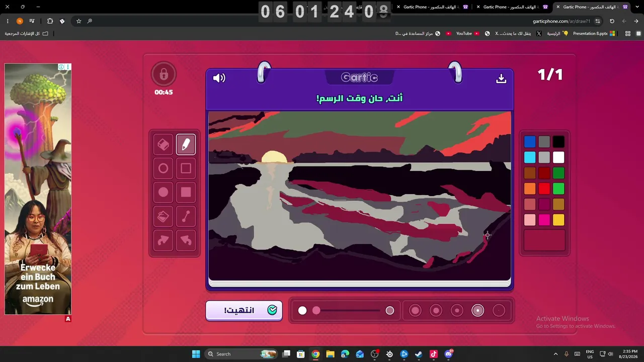
Task: Mute the game sound speaker icon
Action: pos(219,78)
